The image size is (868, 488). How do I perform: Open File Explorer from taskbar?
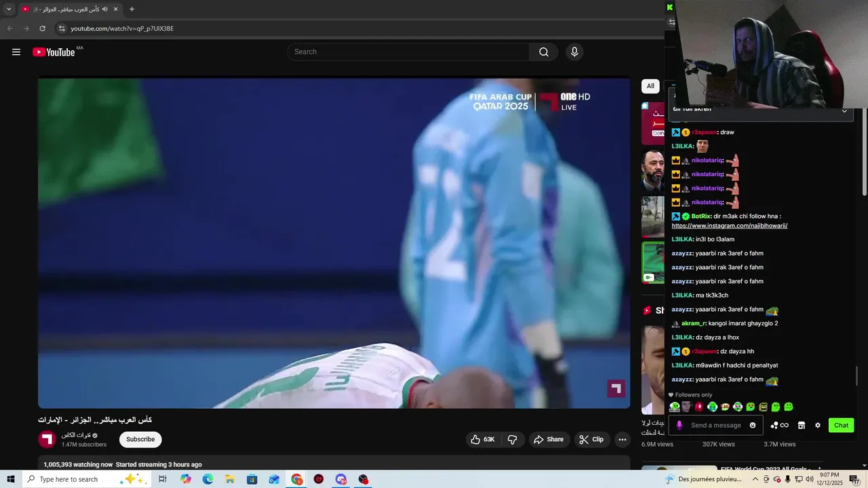tap(230, 479)
